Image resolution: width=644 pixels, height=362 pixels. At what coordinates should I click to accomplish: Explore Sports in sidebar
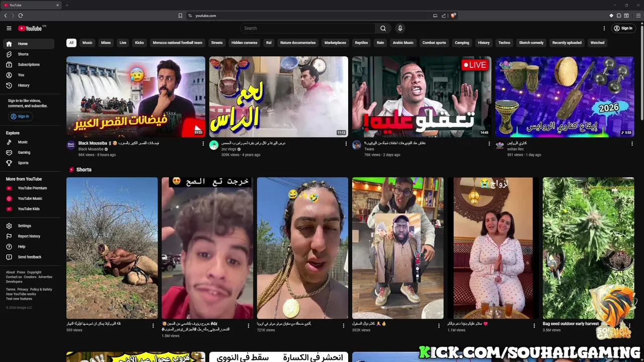pyautogui.click(x=28, y=163)
